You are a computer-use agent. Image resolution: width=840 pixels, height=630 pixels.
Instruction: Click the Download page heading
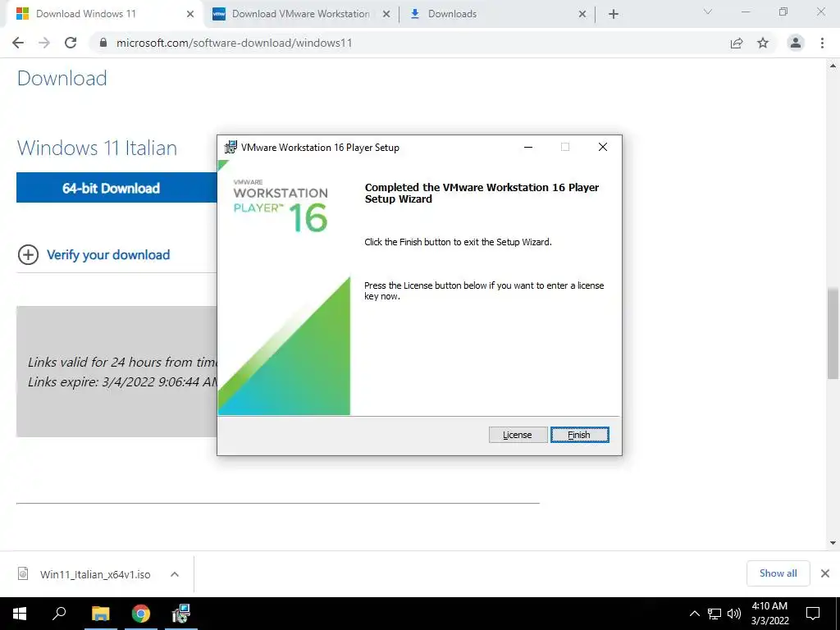click(62, 78)
